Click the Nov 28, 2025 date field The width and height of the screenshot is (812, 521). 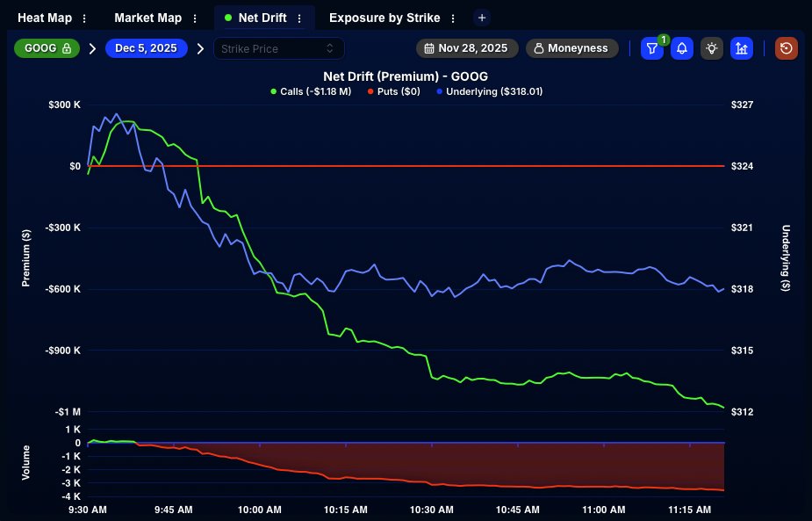pos(474,48)
